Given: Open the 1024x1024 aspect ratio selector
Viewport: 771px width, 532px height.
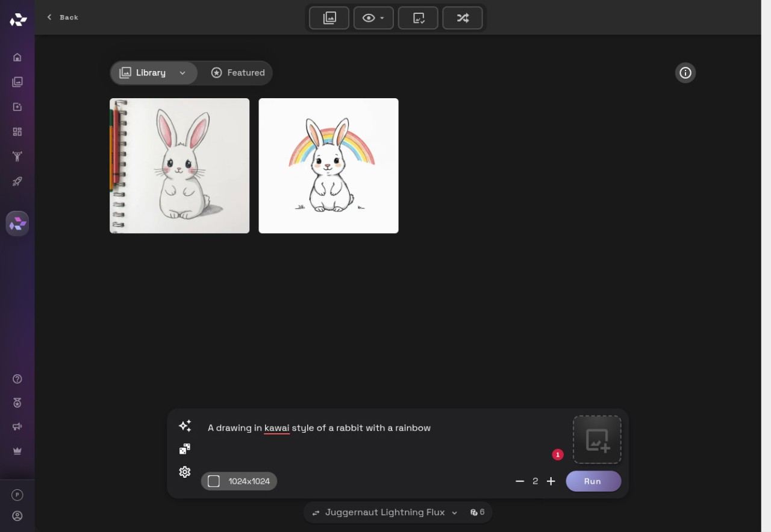Looking at the screenshot, I should (239, 481).
